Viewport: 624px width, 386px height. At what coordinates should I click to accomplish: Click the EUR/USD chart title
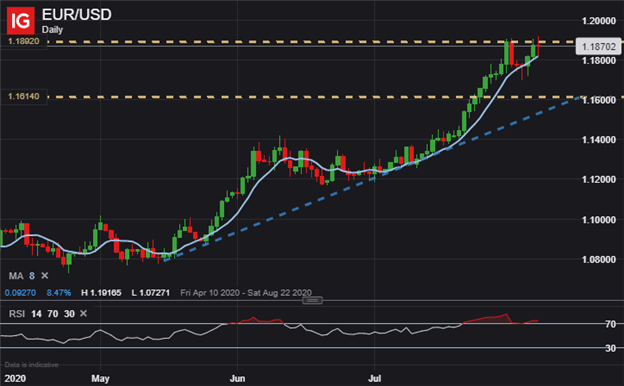(76, 15)
